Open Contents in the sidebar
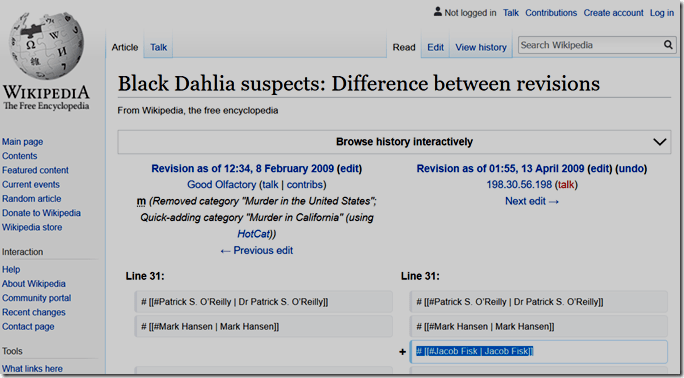Image resolution: width=684 pixels, height=378 pixels. click(20, 156)
